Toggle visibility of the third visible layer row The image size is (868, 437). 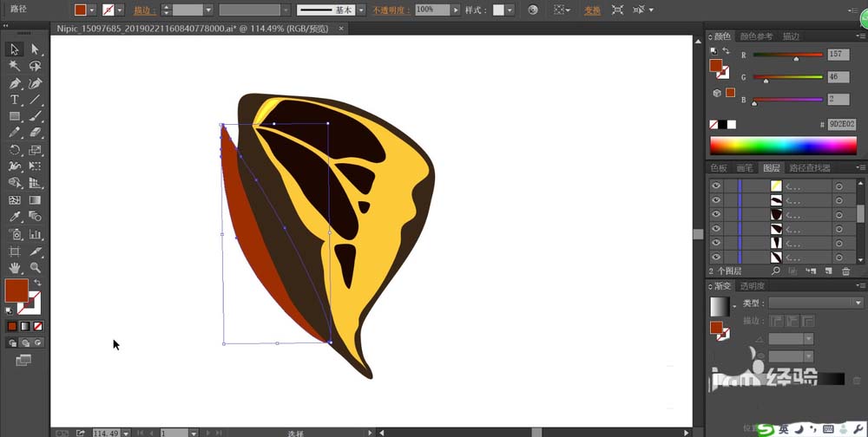click(x=716, y=214)
